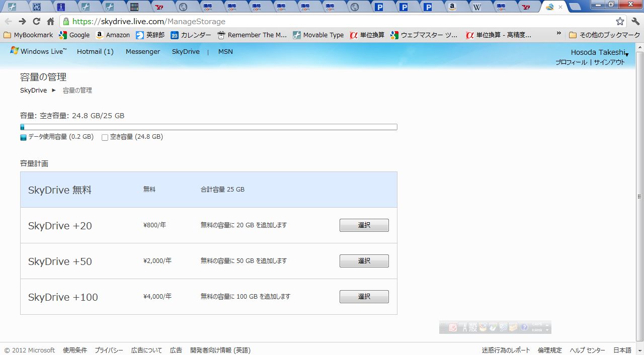
Task: Show hidden bookmarks with the » chevron
Action: pyautogui.click(x=558, y=34)
